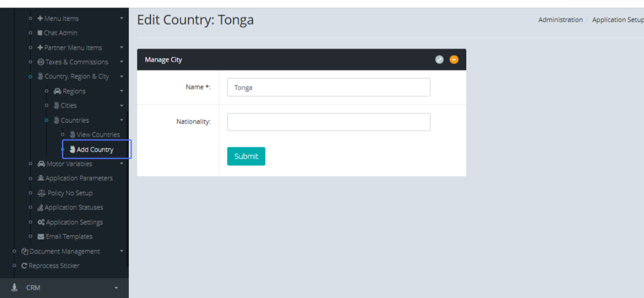Click the scales icon beside Policy No Setup

(41, 193)
